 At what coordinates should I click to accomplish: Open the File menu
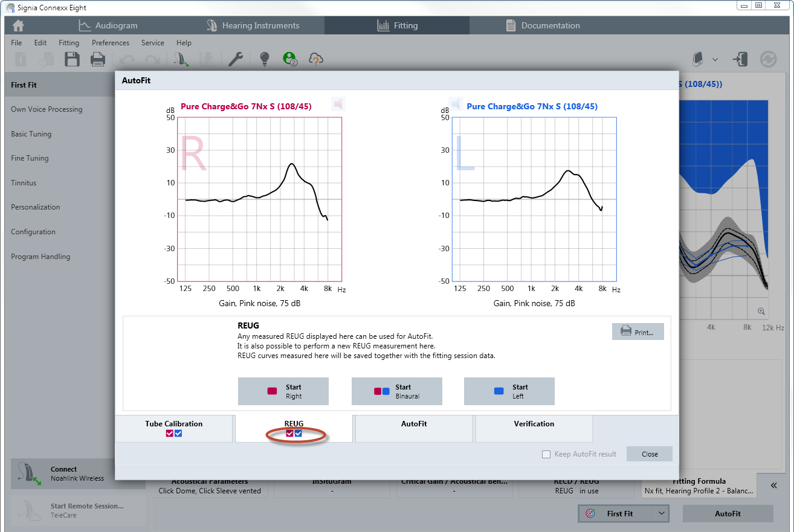16,43
